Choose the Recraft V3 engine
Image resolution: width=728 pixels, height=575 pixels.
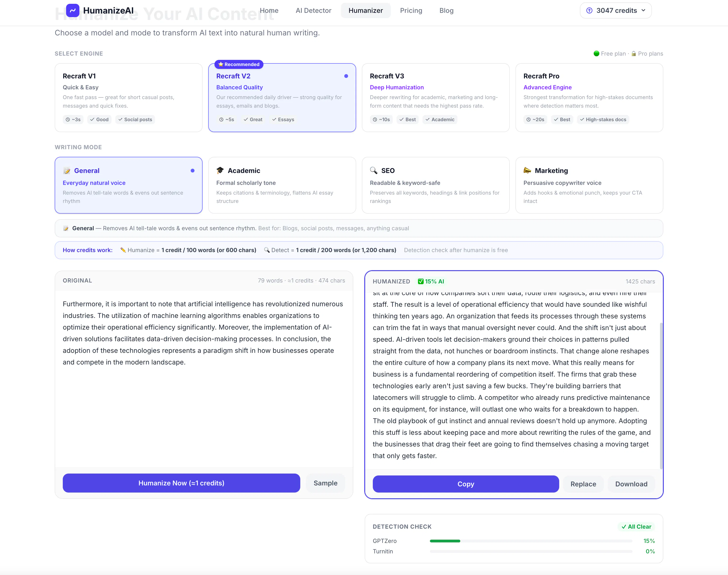(x=436, y=98)
